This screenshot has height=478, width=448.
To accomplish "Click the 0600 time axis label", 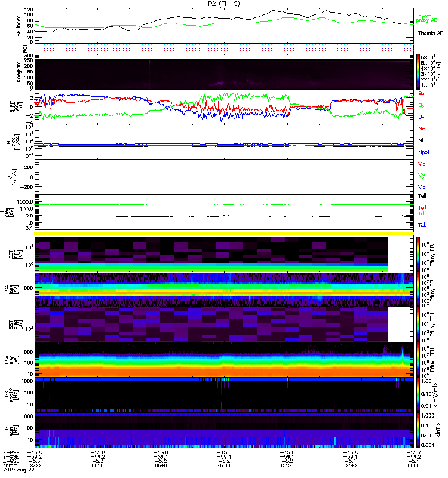I will pos(35,465).
